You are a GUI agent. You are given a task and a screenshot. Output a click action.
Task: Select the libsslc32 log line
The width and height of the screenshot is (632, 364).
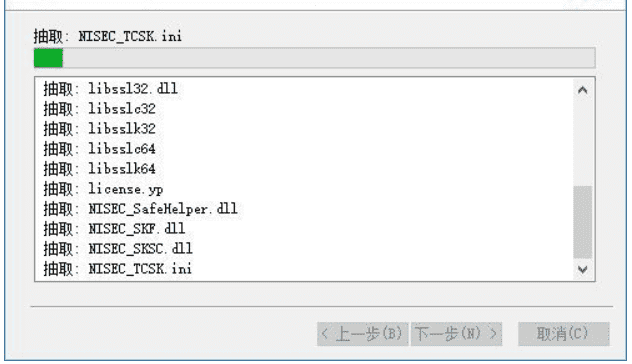point(100,108)
